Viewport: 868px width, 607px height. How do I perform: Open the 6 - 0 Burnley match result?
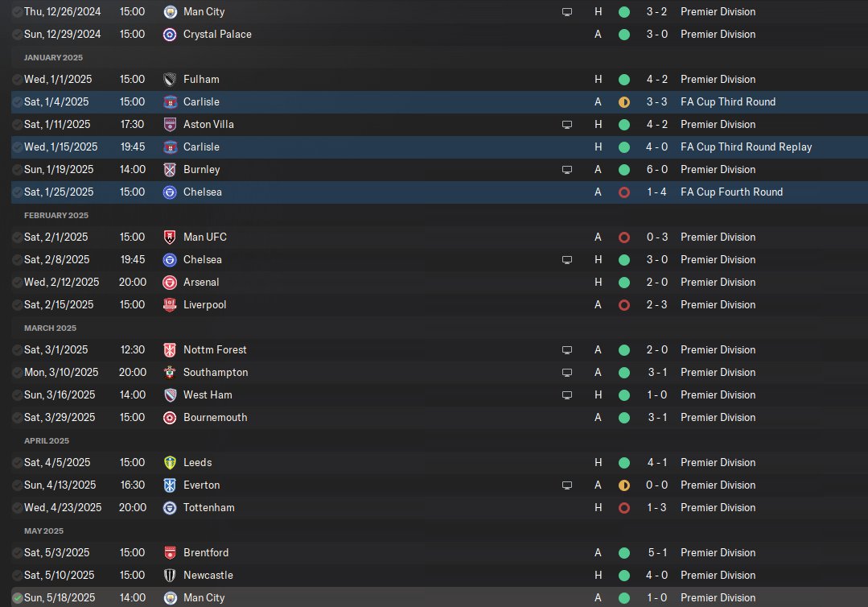point(657,170)
